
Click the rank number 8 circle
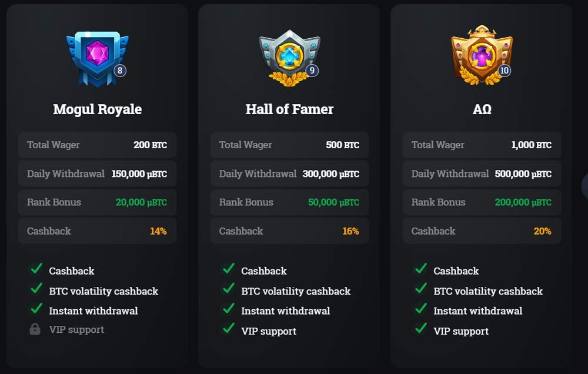pyautogui.click(x=120, y=70)
